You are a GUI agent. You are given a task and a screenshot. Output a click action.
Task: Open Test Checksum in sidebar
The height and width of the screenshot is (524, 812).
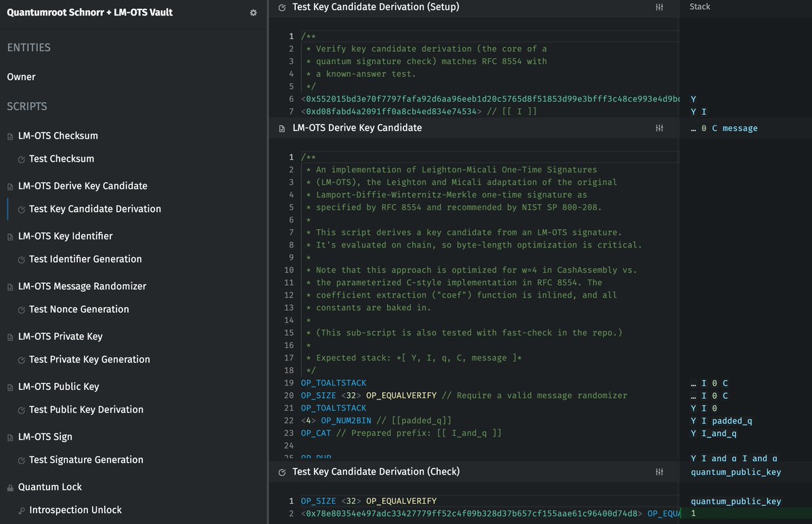click(62, 158)
